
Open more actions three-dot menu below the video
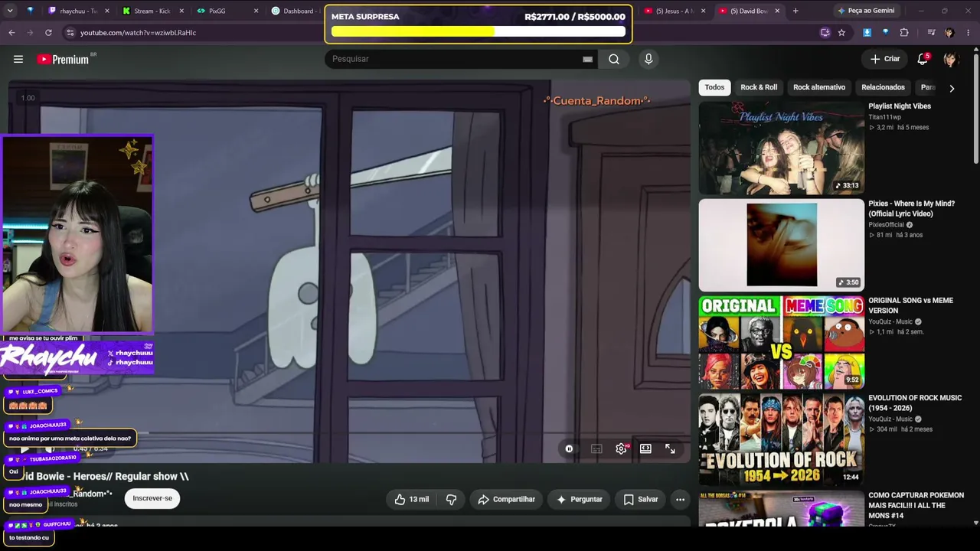pos(680,499)
